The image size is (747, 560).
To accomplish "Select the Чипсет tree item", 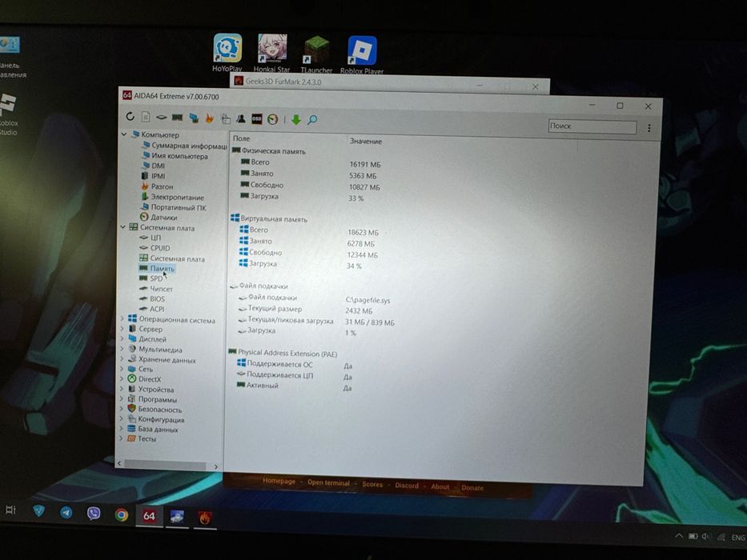I will tap(156, 289).
